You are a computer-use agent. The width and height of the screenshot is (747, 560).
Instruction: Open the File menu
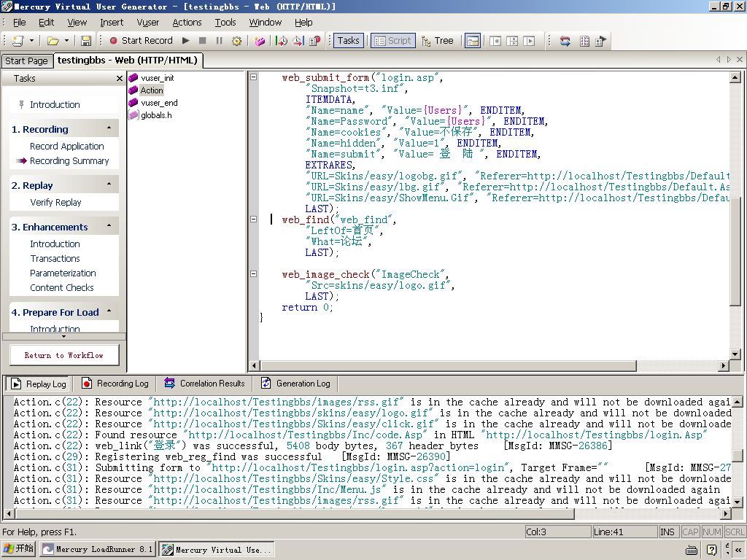tap(20, 23)
